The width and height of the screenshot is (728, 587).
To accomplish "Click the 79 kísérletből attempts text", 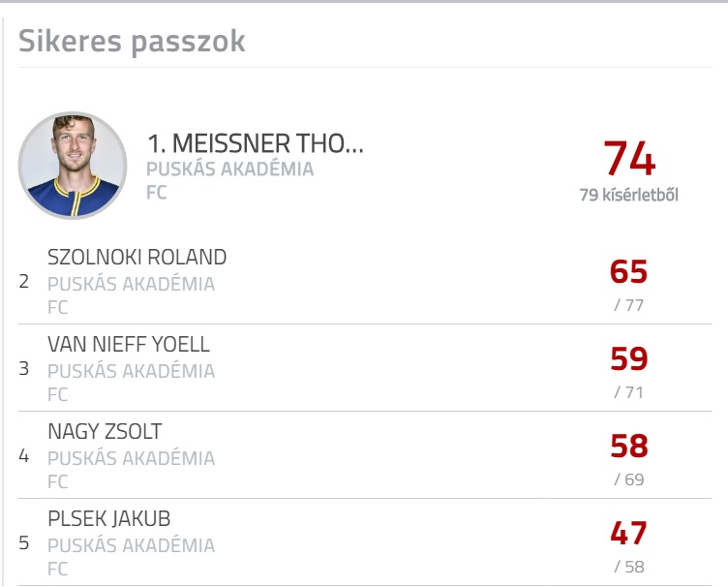I will 628,195.
